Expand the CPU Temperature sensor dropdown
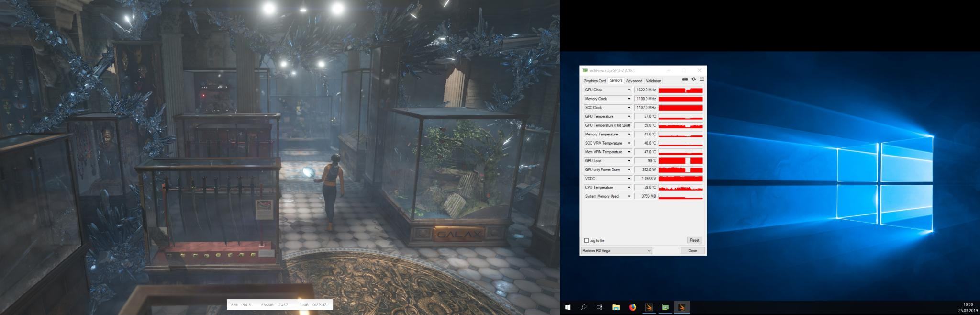Screen dimensions: 980x315 click(x=629, y=187)
